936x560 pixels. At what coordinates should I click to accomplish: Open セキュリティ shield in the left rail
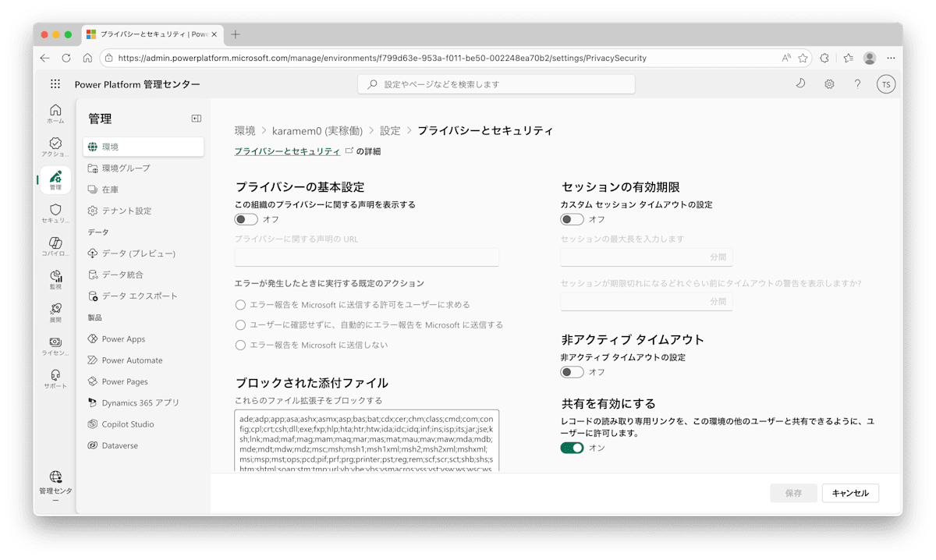click(x=55, y=214)
